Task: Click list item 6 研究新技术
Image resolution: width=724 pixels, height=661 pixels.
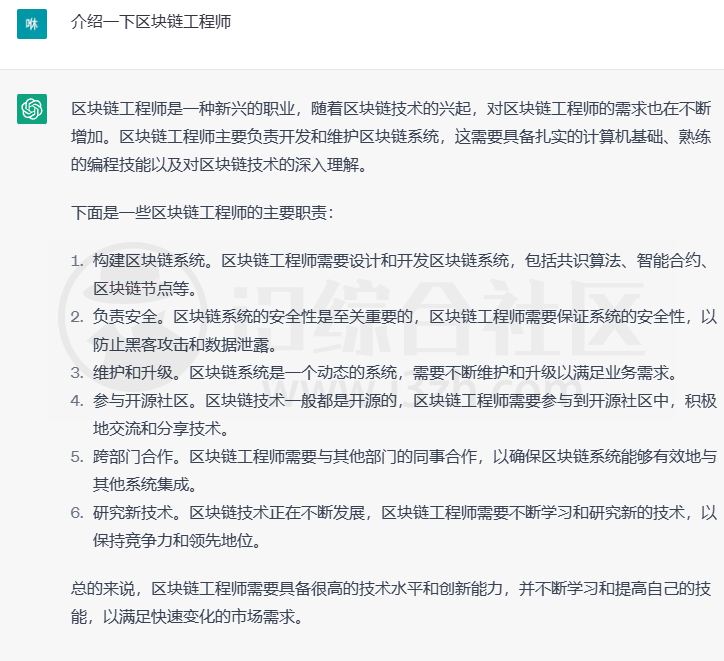Action: (x=394, y=526)
